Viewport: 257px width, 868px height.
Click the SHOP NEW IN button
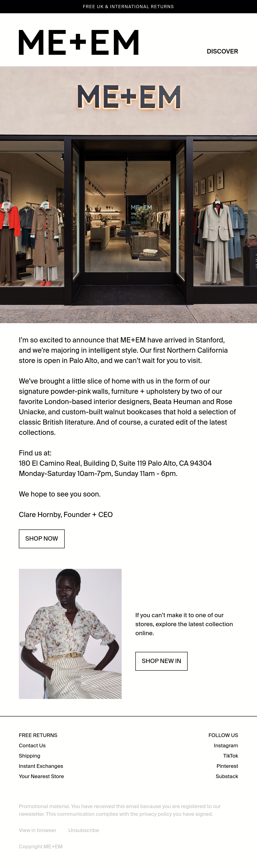(x=161, y=661)
